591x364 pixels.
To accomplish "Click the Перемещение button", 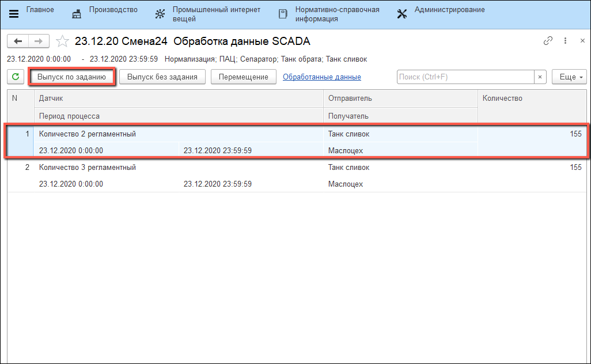I will coord(243,77).
